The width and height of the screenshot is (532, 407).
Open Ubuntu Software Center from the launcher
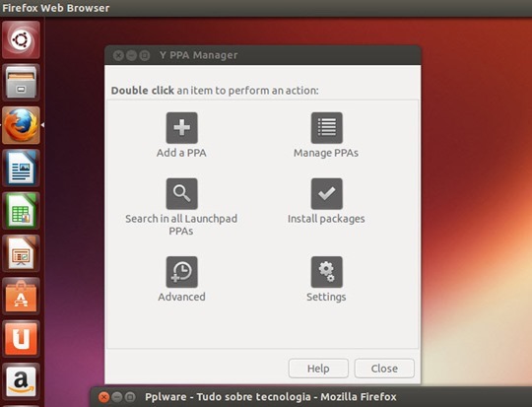pyautogui.click(x=21, y=297)
